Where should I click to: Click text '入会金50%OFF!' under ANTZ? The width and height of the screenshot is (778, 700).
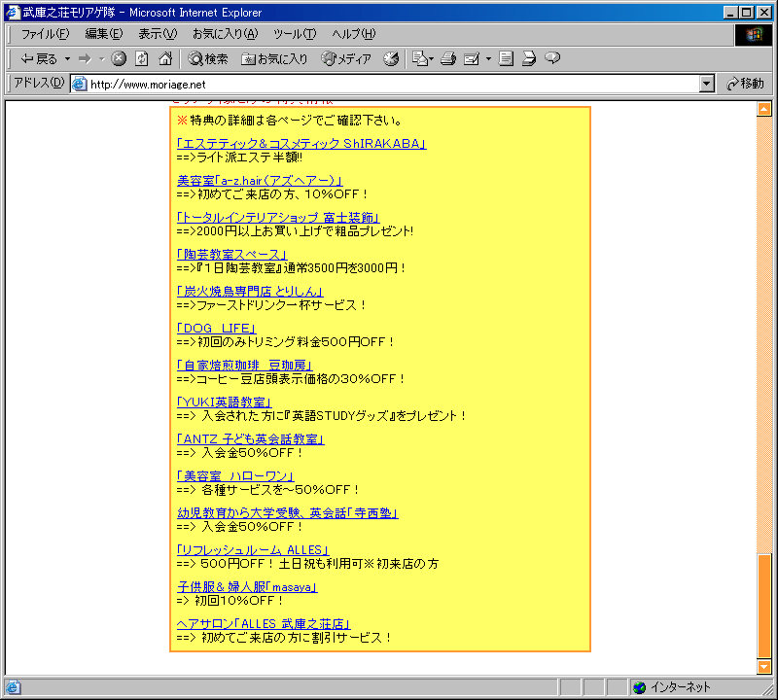[x=252, y=453]
